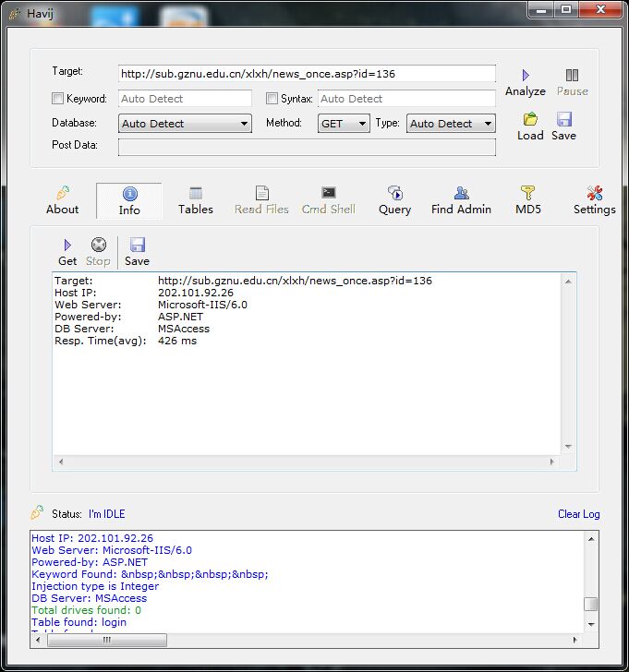Click the Havij title bar icon

[x=15, y=14]
